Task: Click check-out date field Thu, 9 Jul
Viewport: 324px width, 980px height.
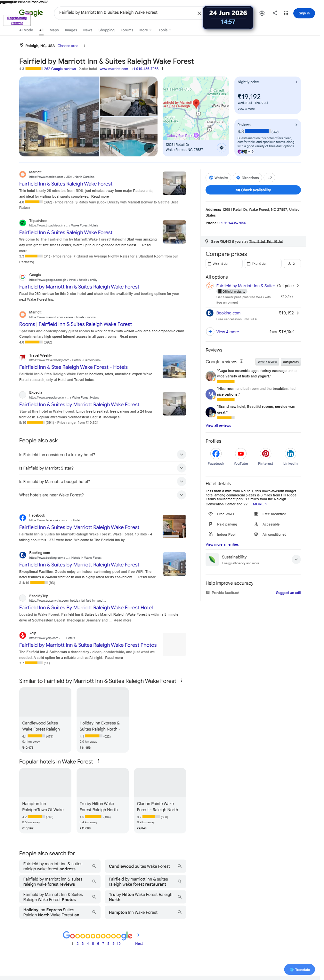Action: pos(263,263)
